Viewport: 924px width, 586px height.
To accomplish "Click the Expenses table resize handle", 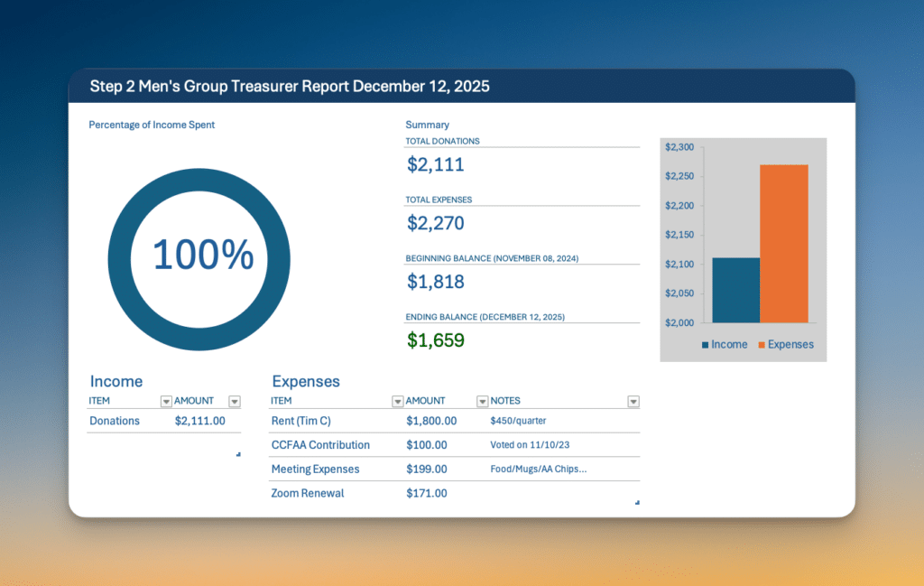I will coord(637,502).
